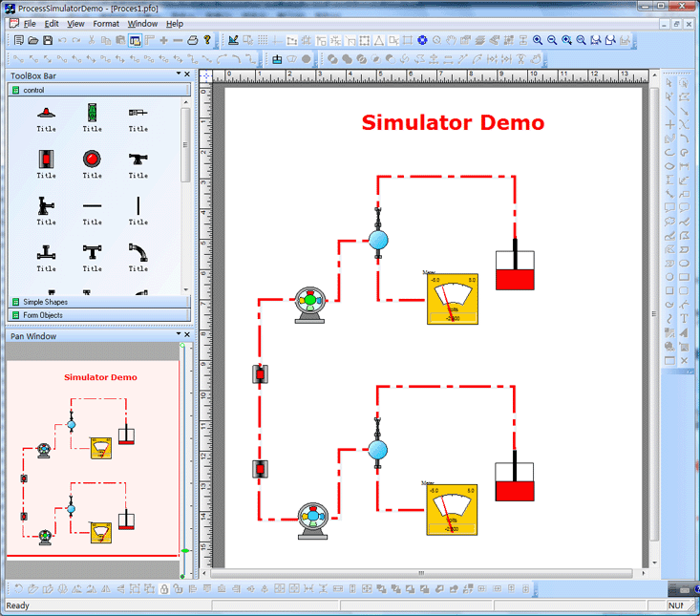The height and width of the screenshot is (616, 700).
Task: Click the upper red tank on canvas
Action: coord(515,269)
